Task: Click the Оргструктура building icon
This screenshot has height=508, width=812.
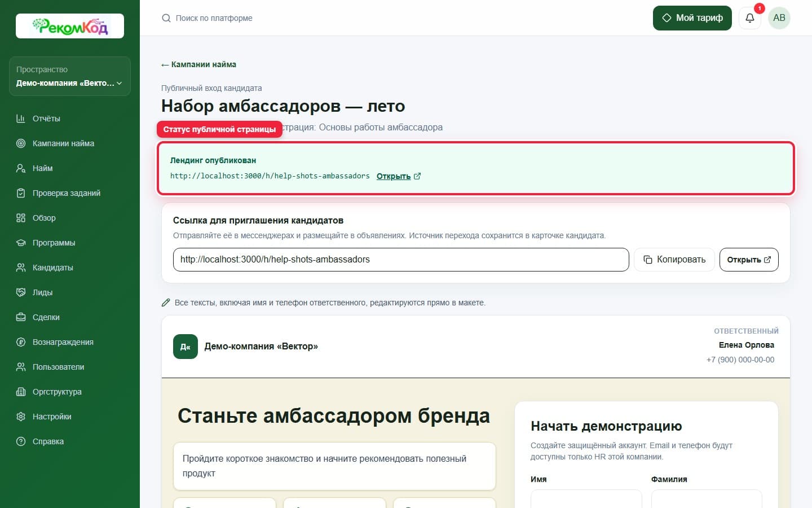Action: (x=21, y=392)
